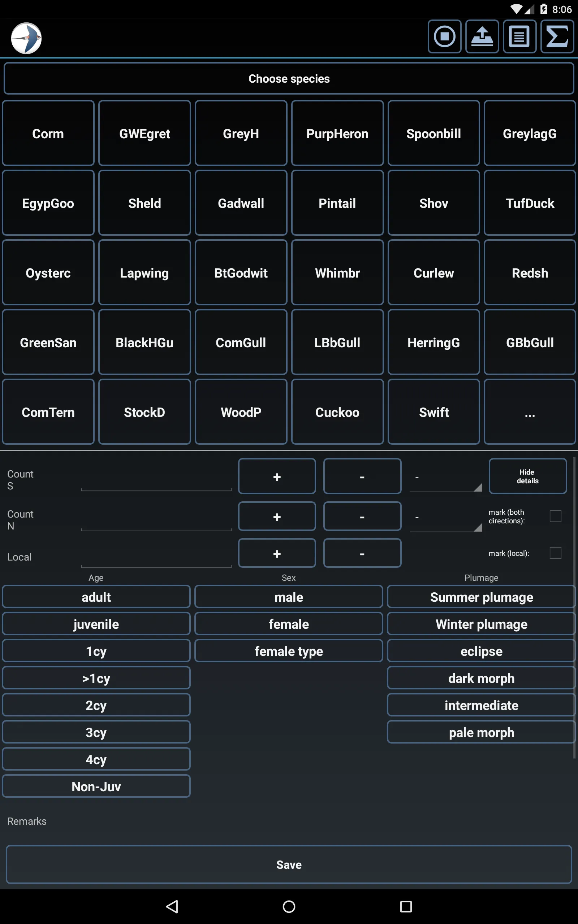Select the EgypGoo species
This screenshot has width=578, height=924.
click(48, 203)
